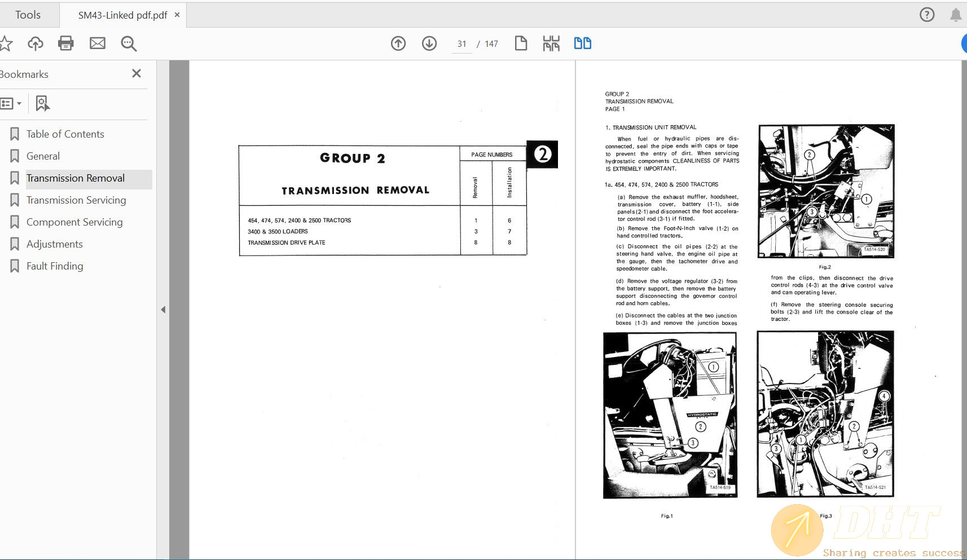
Task: Go to previous page with up arrow
Action: 398,43
